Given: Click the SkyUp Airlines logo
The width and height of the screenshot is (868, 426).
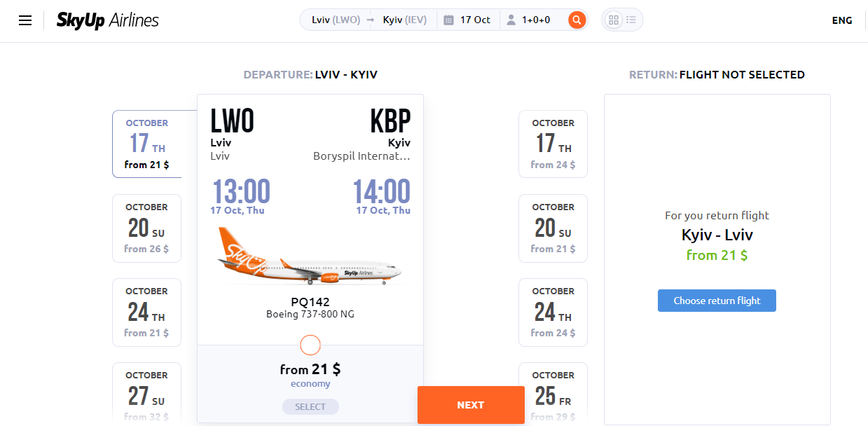Looking at the screenshot, I should tap(108, 20).
